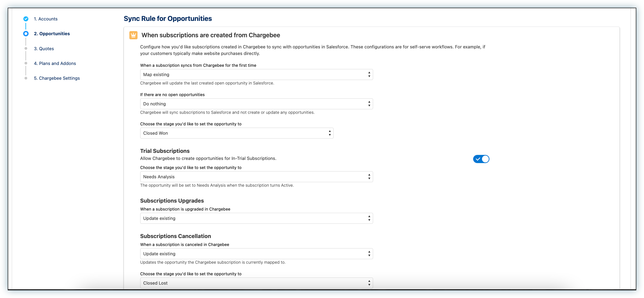
Task: Open the 'Needs Analysis' trial stage dropdown
Action: (x=256, y=177)
